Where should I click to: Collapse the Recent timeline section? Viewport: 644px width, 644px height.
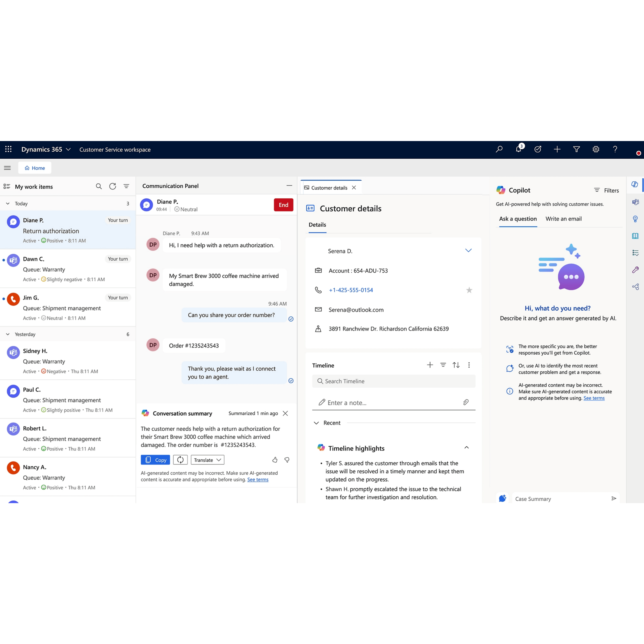click(316, 423)
